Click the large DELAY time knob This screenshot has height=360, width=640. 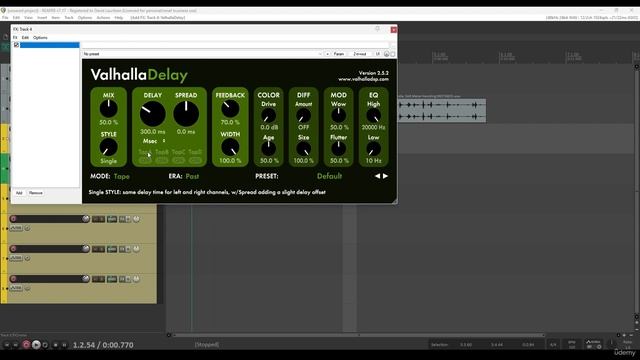click(x=153, y=113)
